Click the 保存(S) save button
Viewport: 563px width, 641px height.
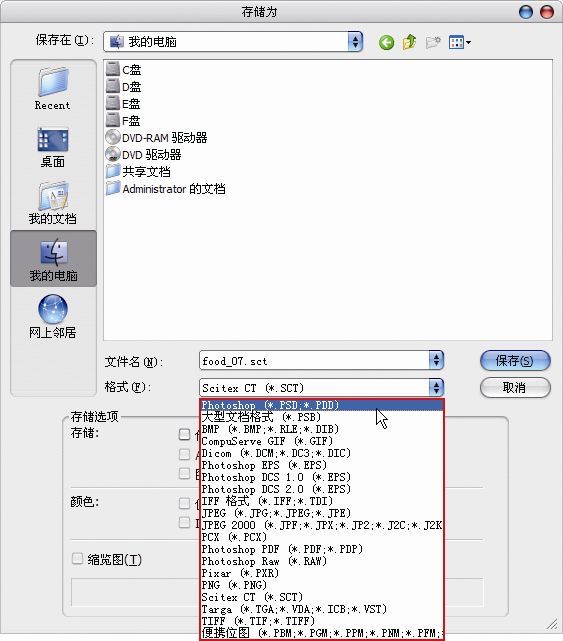pyautogui.click(x=515, y=361)
